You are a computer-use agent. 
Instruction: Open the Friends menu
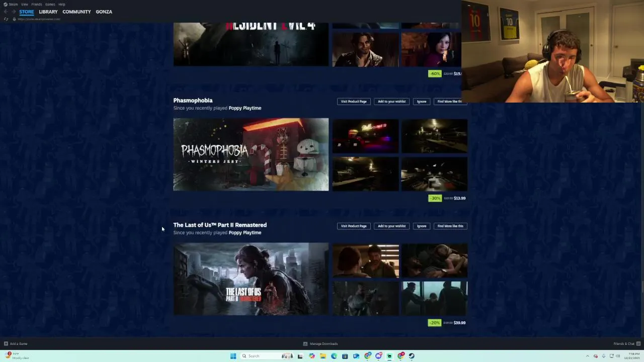click(x=37, y=4)
